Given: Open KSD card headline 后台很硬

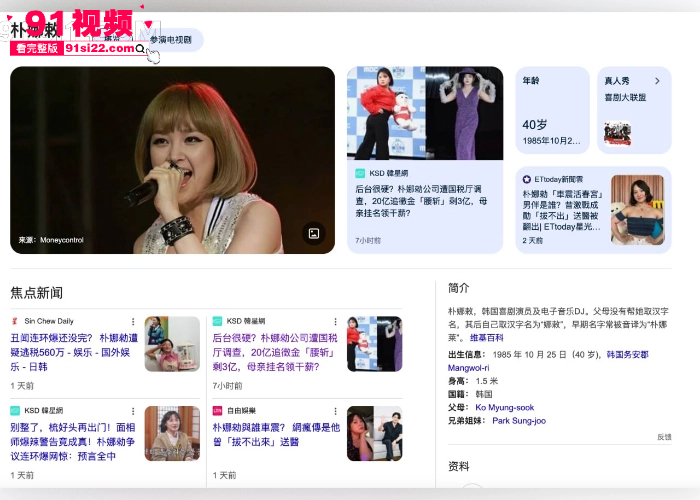Looking at the screenshot, I should [421, 201].
